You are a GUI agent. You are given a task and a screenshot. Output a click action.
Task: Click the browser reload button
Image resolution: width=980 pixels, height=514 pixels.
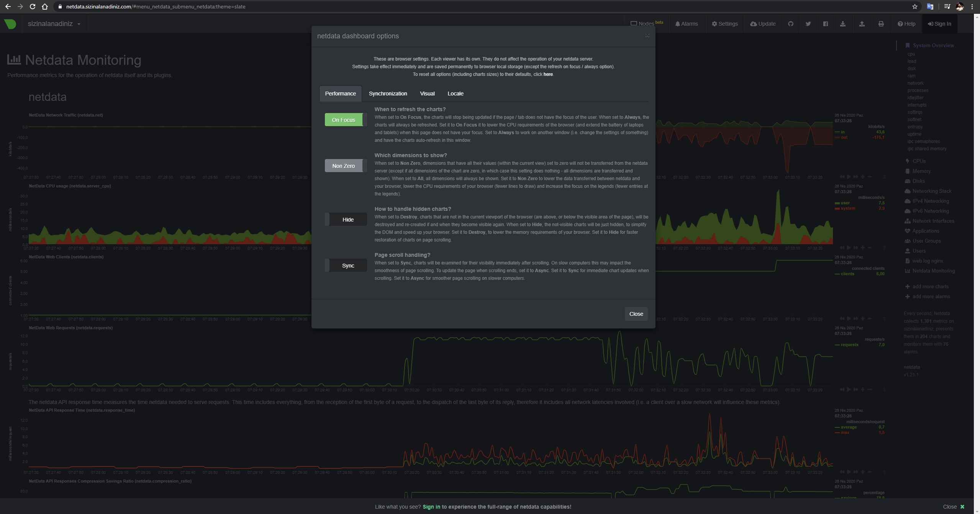pyautogui.click(x=33, y=7)
